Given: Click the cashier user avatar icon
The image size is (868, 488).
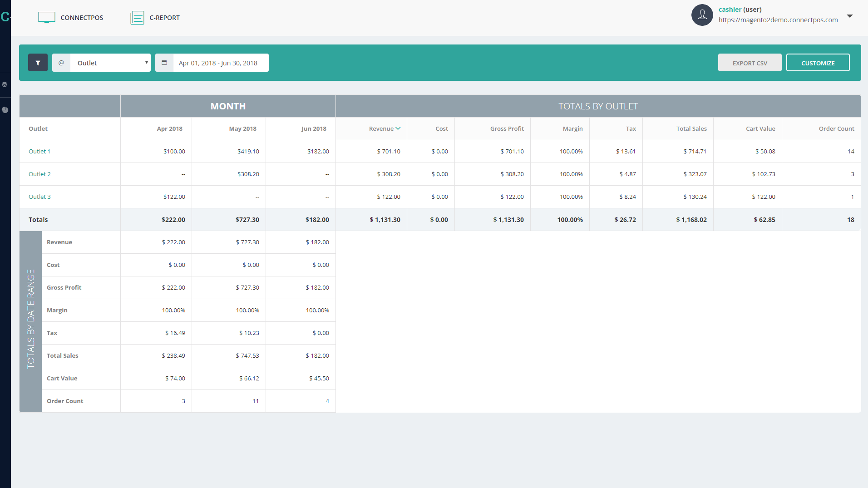Looking at the screenshot, I should 701,15.
